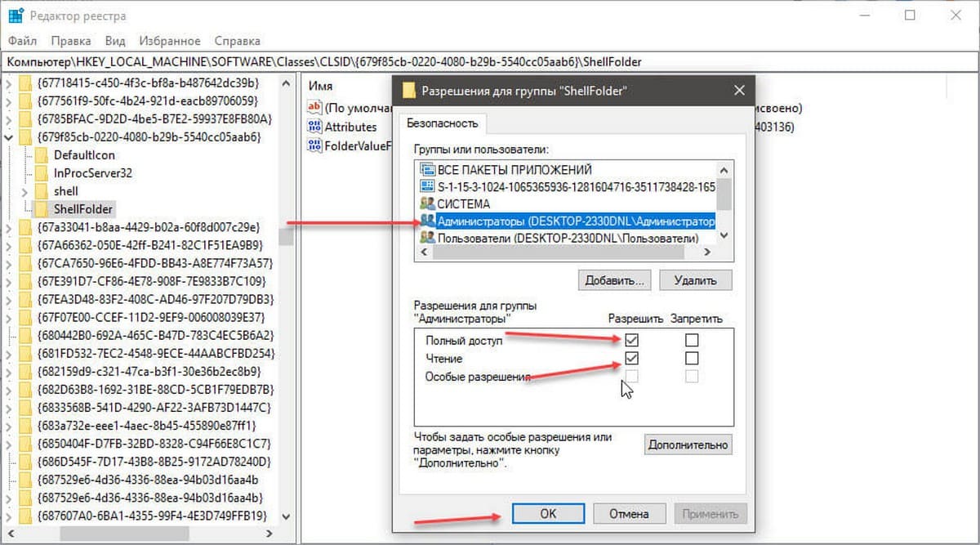Image resolution: width=980 pixels, height=545 pixels.
Task: Click the folder icon of key {67EA3D48-83F2-408C-AD46-97F207D79DB3}
Action: pos(24,299)
